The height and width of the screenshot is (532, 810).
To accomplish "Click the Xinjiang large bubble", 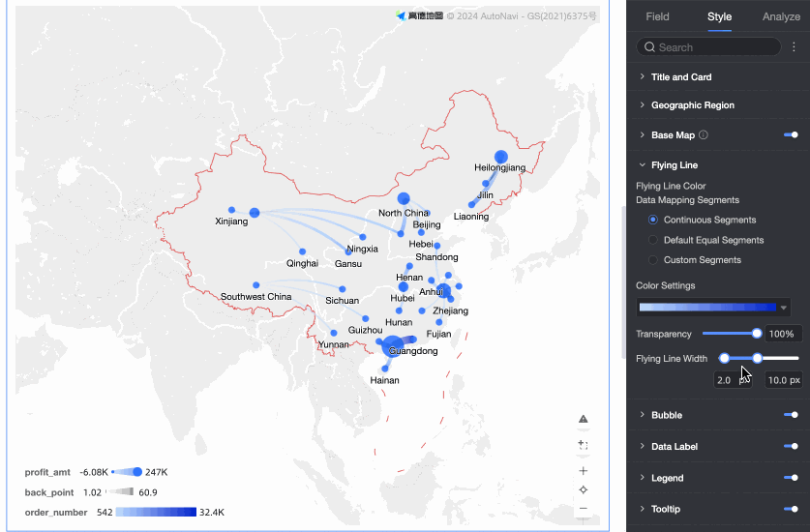I will [x=255, y=212].
